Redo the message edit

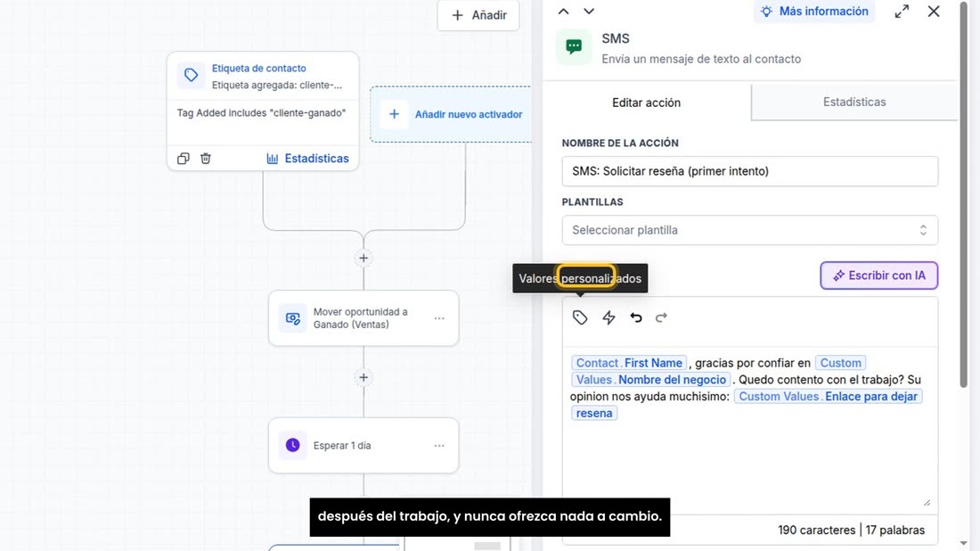[661, 317]
